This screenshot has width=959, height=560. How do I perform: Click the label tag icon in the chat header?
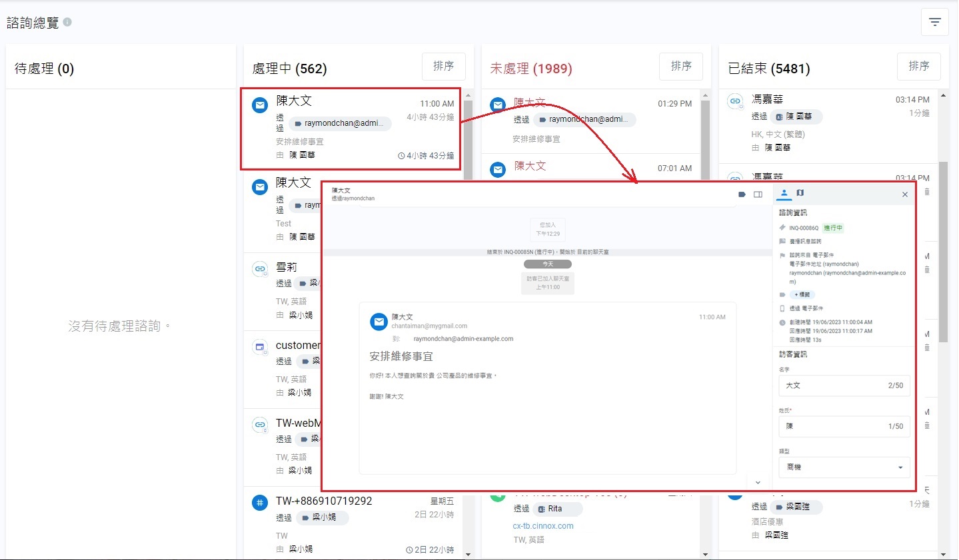tap(742, 194)
